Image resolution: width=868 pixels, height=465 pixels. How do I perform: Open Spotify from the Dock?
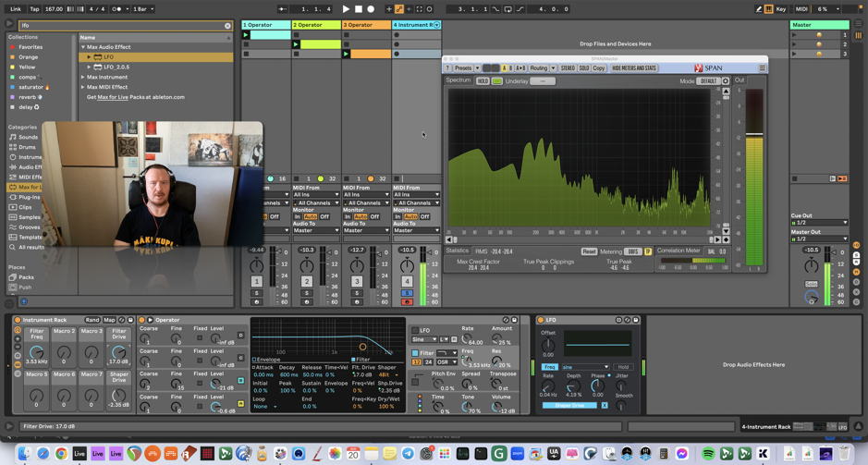click(x=708, y=454)
